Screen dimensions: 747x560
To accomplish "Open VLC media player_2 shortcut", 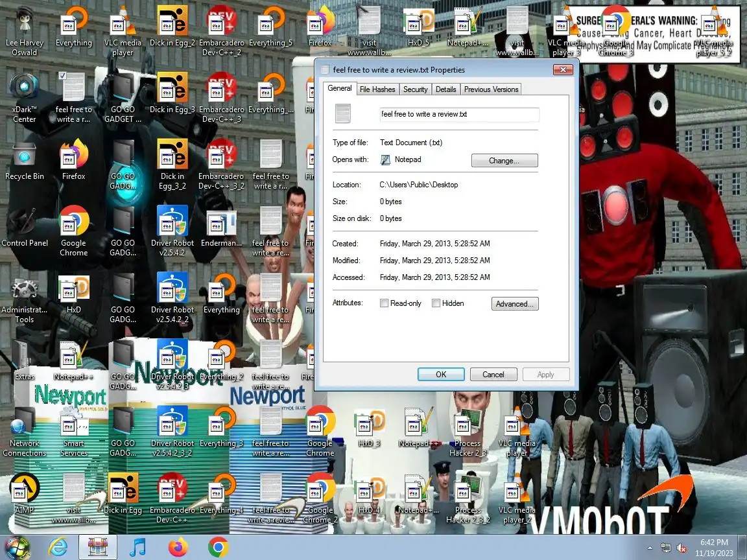I will (517, 498).
